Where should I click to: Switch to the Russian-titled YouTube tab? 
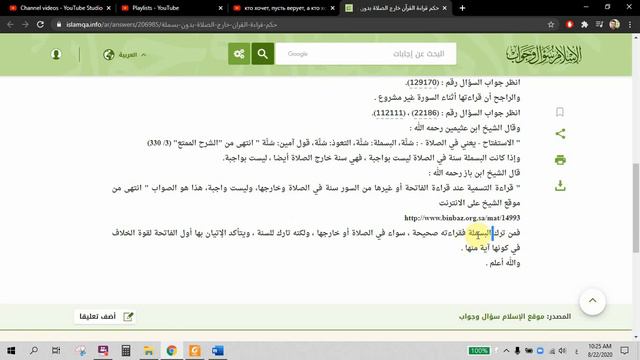tap(284, 8)
